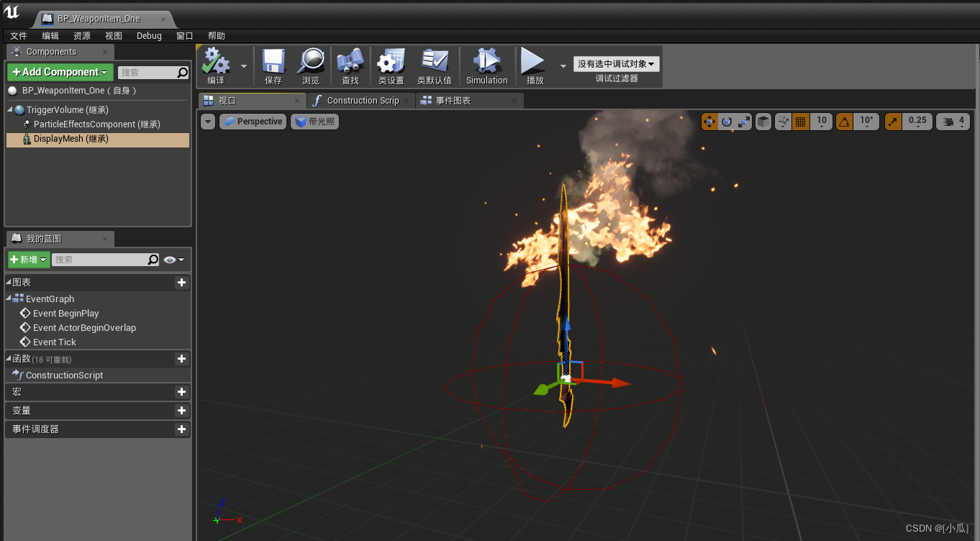This screenshot has height=541, width=980.
Task: Collapse the EventGraph tree node
Action: [9, 299]
